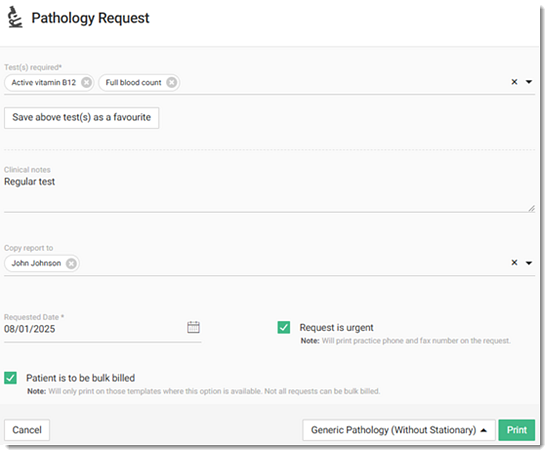550x455 pixels.
Task: Open Generic Pathology (Without Stationary) template dropdown
Action: (399, 430)
